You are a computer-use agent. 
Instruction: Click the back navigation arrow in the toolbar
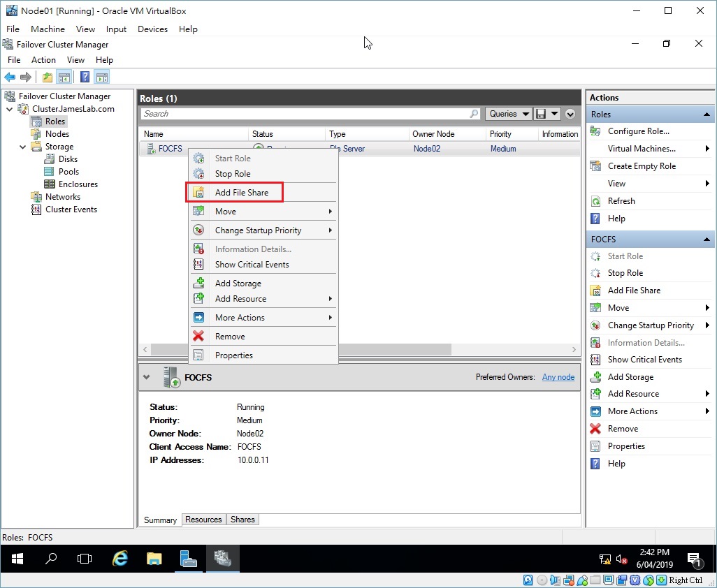[x=8, y=77]
